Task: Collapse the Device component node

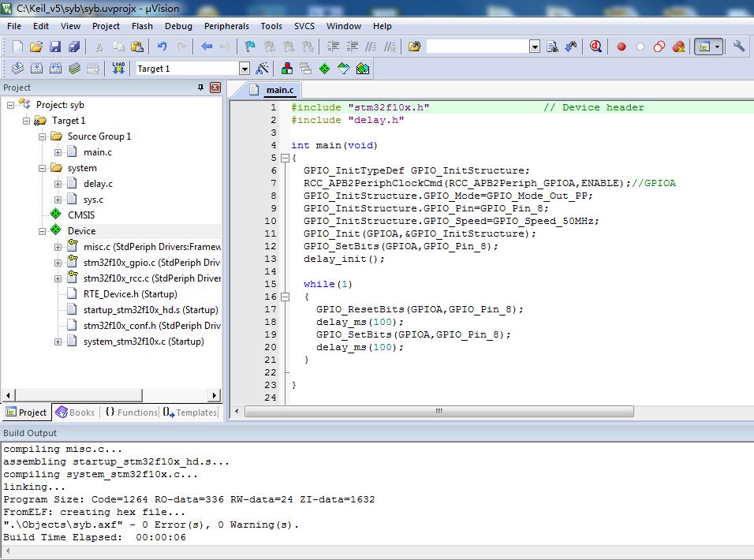Action: point(43,231)
